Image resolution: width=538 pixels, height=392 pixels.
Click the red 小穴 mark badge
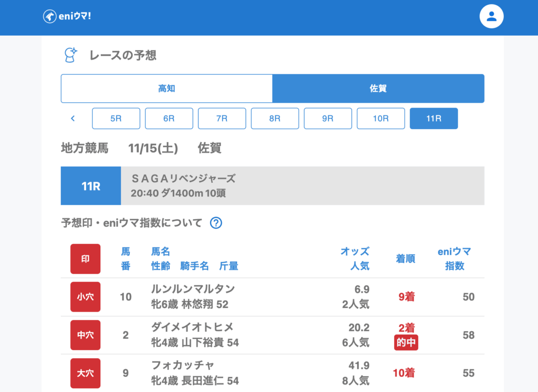click(x=85, y=297)
